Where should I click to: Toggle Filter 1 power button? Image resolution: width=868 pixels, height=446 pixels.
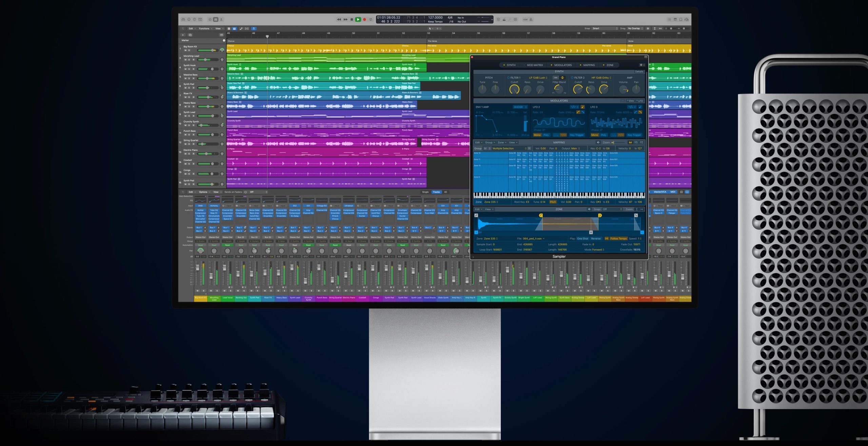click(508, 78)
